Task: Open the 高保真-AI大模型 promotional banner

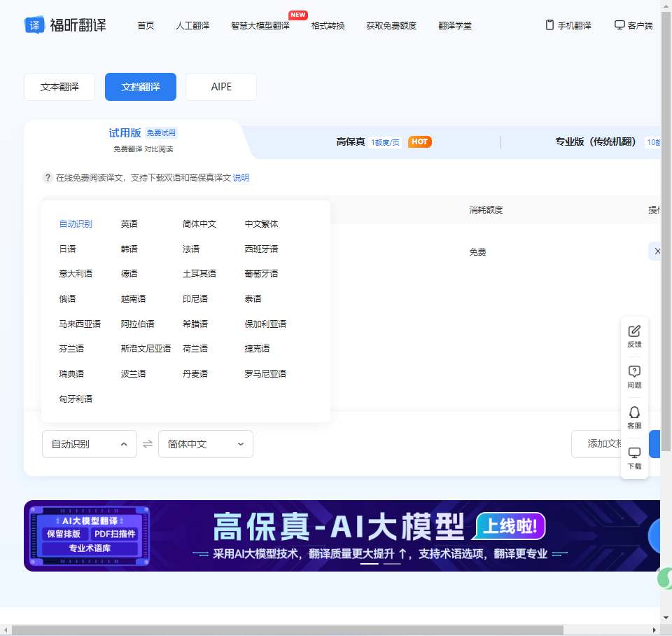Action: (342, 536)
